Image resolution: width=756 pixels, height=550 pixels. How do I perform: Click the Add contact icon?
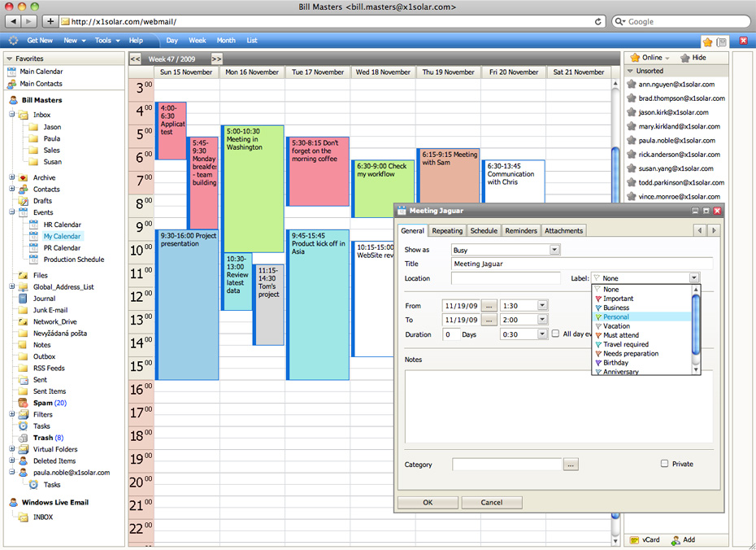click(x=675, y=539)
